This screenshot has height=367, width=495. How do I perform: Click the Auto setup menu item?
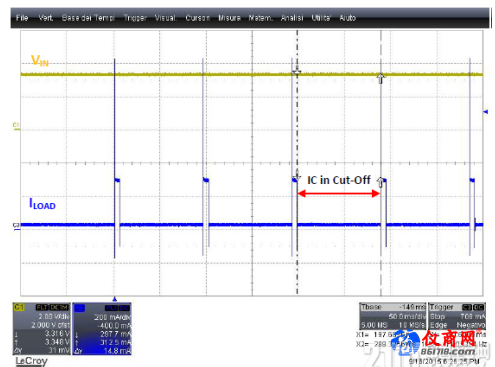[x=348, y=18]
